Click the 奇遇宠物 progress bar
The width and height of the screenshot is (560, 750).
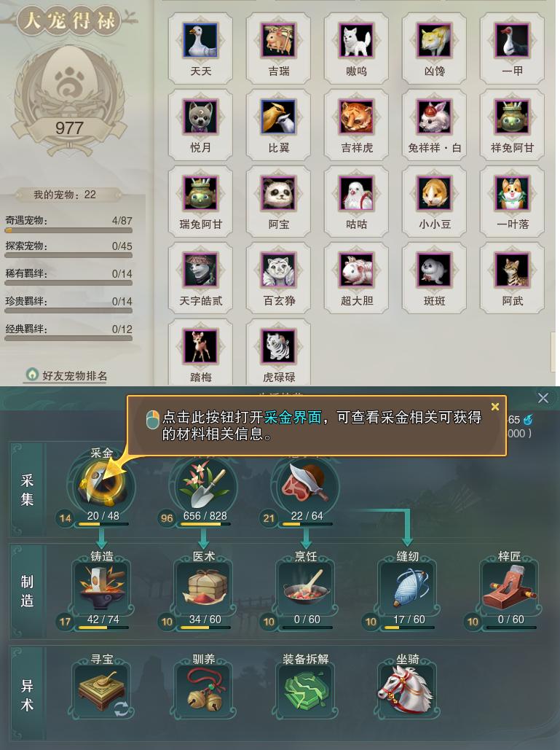[x=68, y=230]
